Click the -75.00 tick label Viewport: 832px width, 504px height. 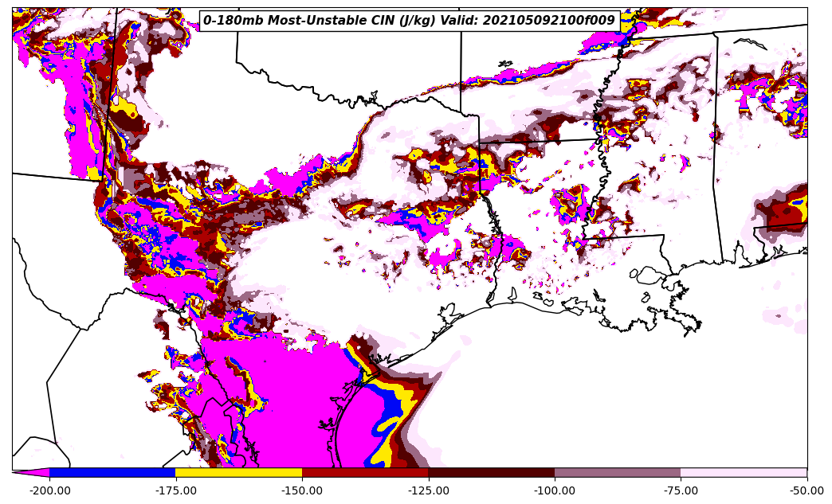click(x=681, y=490)
